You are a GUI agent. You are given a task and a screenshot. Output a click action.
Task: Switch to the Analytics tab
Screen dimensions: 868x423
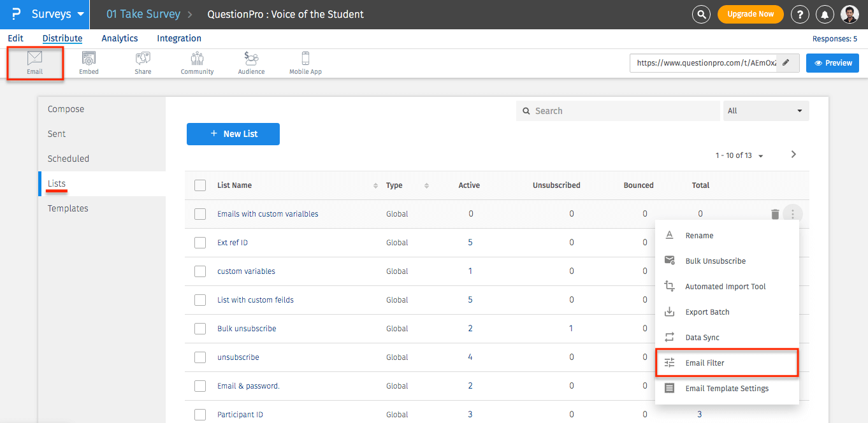click(120, 38)
